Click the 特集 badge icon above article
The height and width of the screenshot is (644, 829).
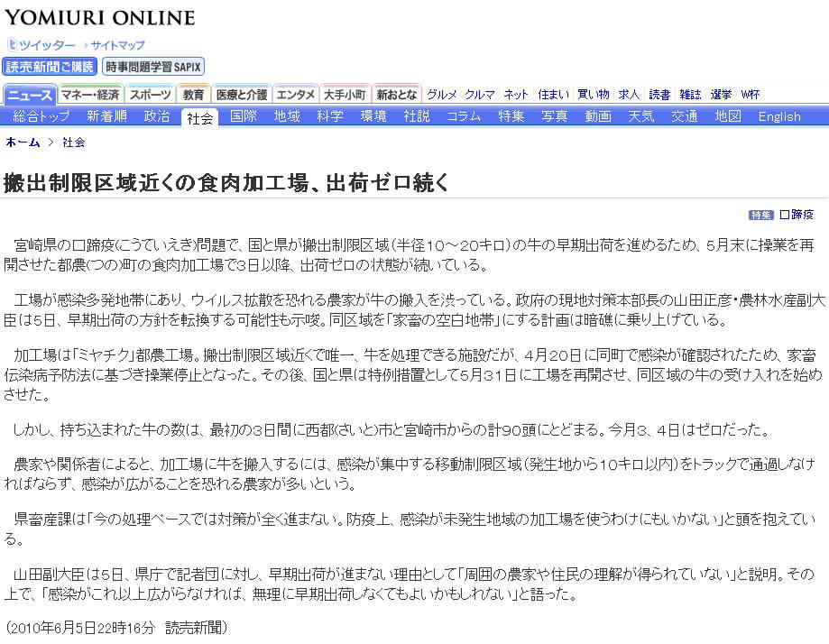coord(760,215)
